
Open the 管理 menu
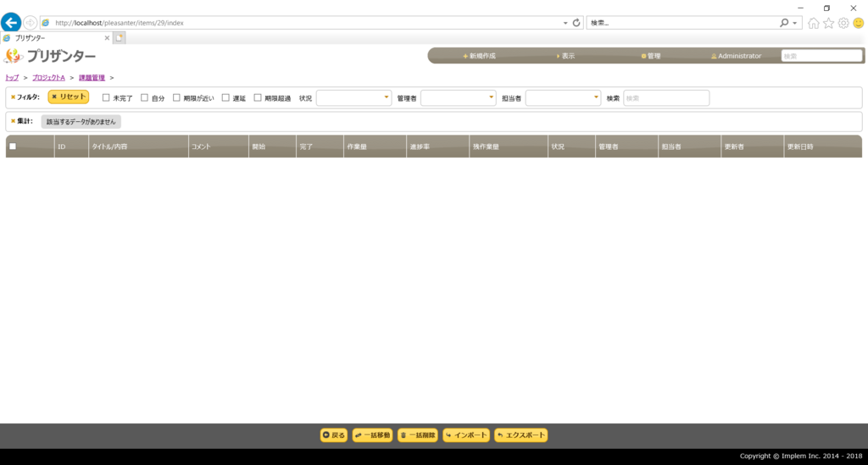(651, 56)
